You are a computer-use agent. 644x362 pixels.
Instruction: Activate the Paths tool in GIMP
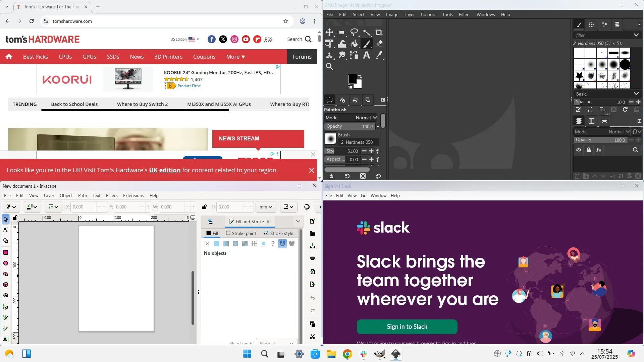click(354, 55)
